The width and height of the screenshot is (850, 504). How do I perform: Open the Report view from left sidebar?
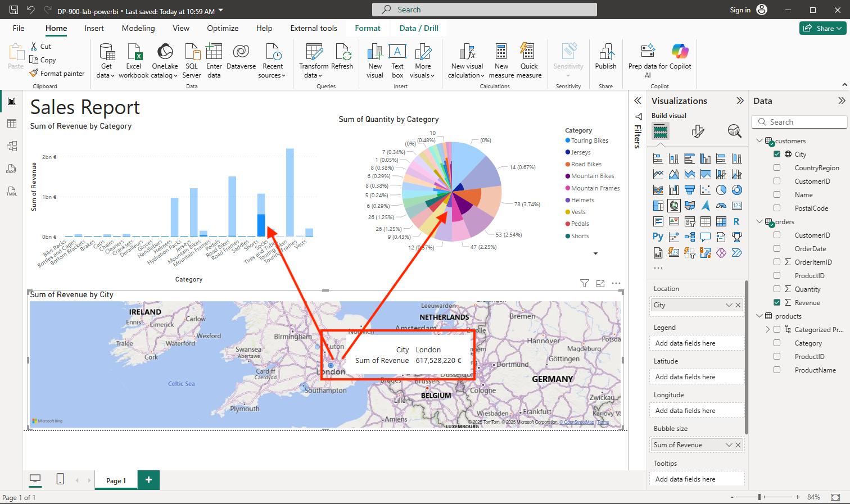pos(12,101)
